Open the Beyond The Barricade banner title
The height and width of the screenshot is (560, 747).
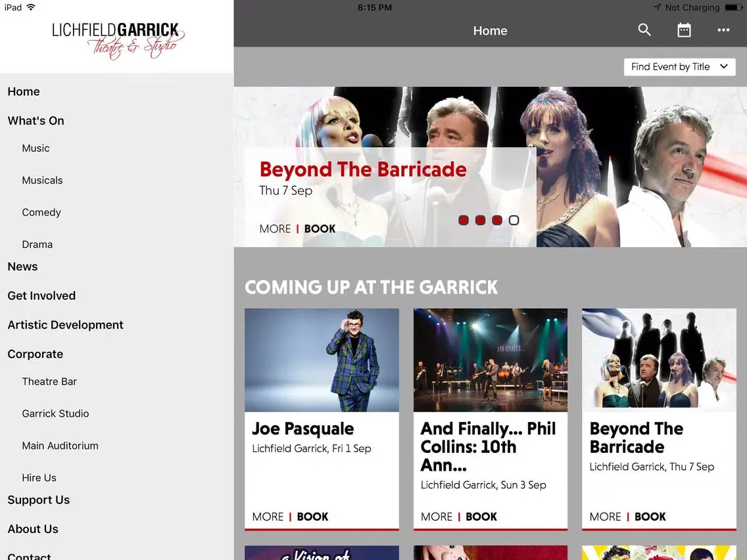(363, 170)
